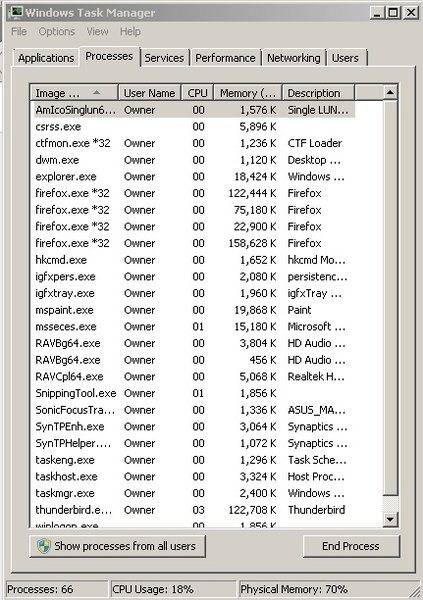The height and width of the screenshot is (600, 423).
Task: Click the CTF Loader description cell
Action: coord(315,143)
